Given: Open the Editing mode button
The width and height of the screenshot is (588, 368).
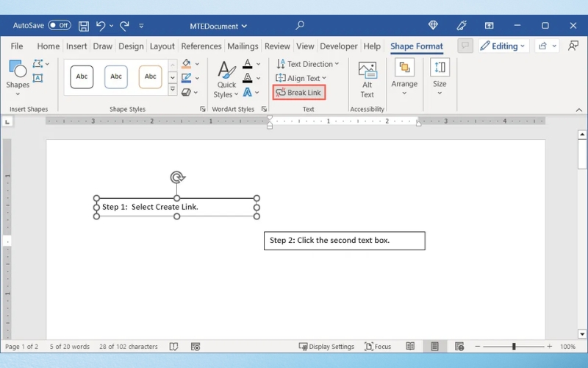Looking at the screenshot, I should 503,46.
